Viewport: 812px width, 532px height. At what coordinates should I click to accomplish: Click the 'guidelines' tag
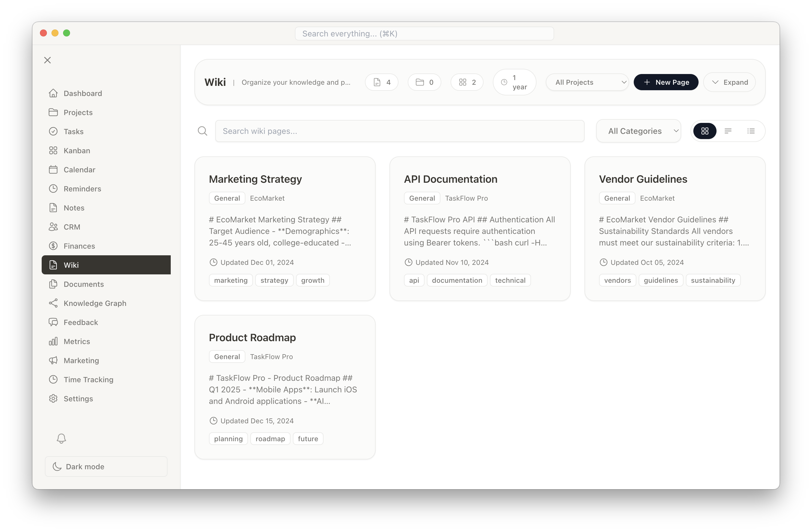tap(661, 280)
